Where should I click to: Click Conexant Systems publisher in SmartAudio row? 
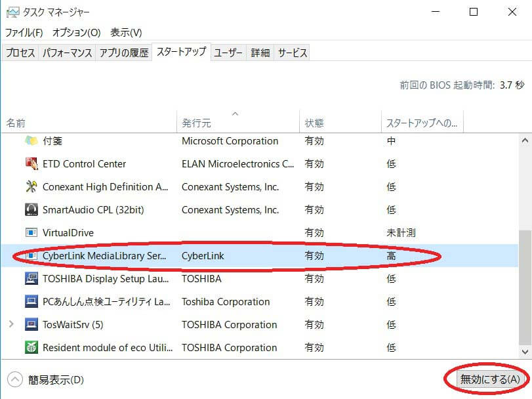[x=230, y=210]
